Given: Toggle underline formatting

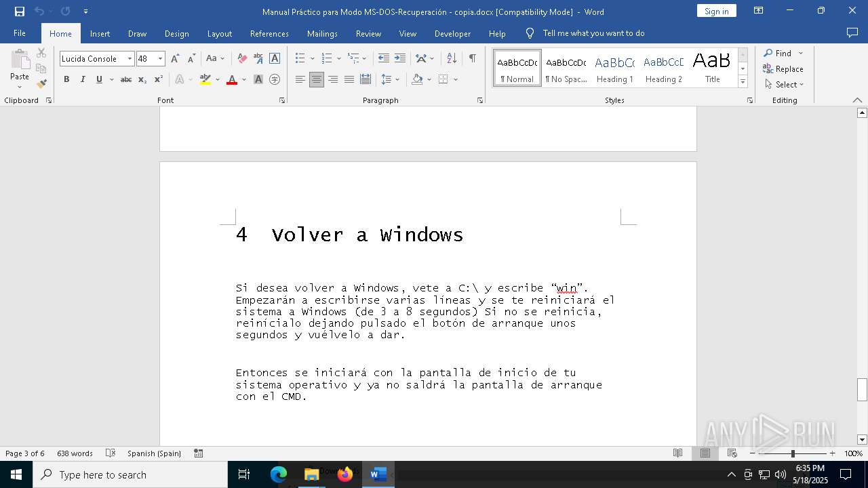Looking at the screenshot, I should pyautogui.click(x=99, y=79).
